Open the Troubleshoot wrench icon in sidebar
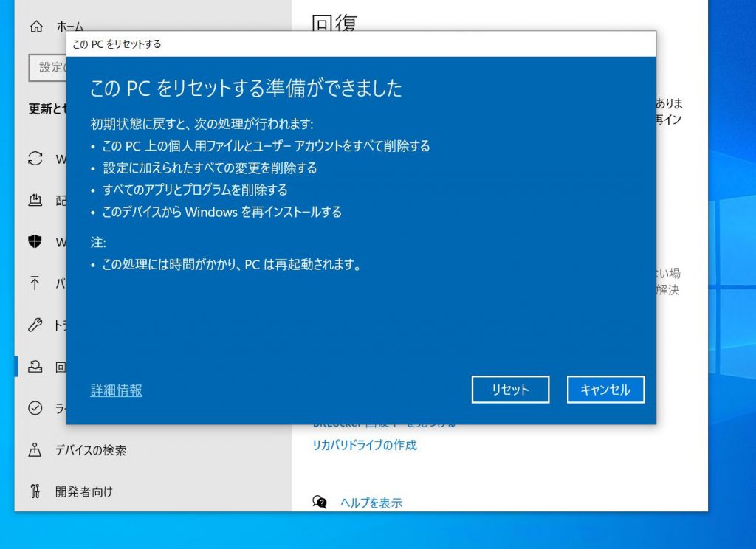 tap(35, 325)
